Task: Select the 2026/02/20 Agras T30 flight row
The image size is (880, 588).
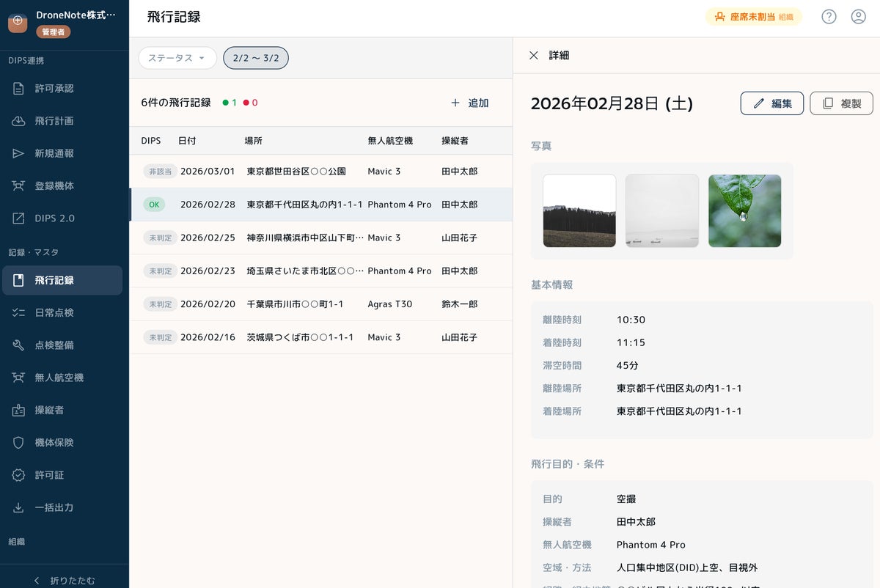Action: point(320,304)
